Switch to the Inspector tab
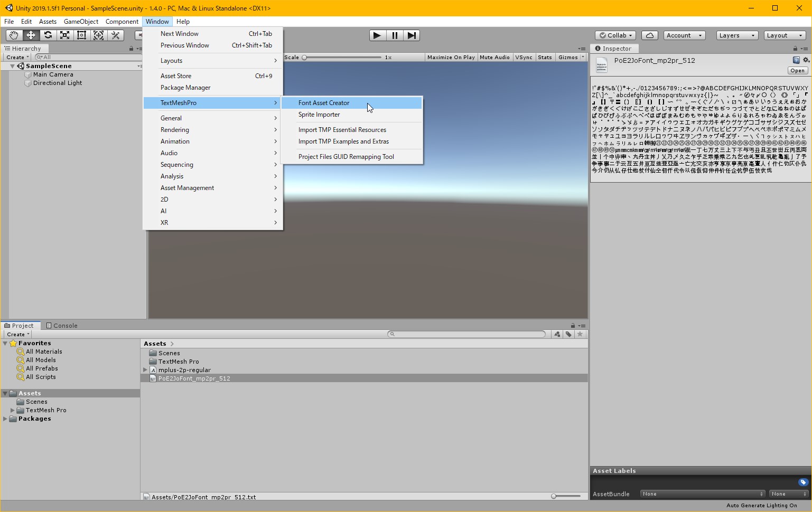This screenshot has width=812, height=512. 613,49
